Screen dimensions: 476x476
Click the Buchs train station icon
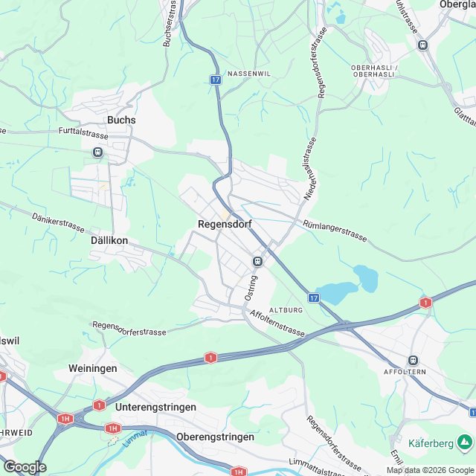(97, 152)
